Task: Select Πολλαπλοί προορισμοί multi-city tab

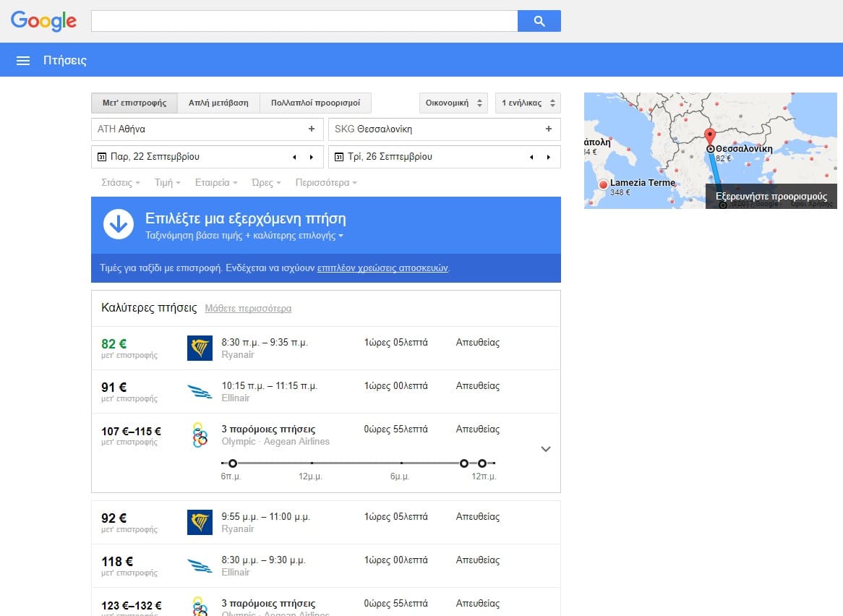Action: coord(316,103)
